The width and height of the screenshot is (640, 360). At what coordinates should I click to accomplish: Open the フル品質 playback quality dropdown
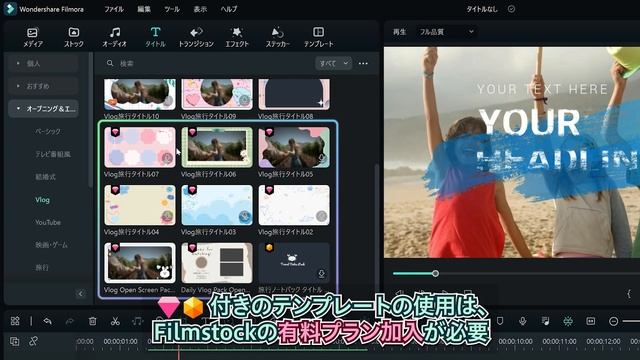[x=447, y=31]
